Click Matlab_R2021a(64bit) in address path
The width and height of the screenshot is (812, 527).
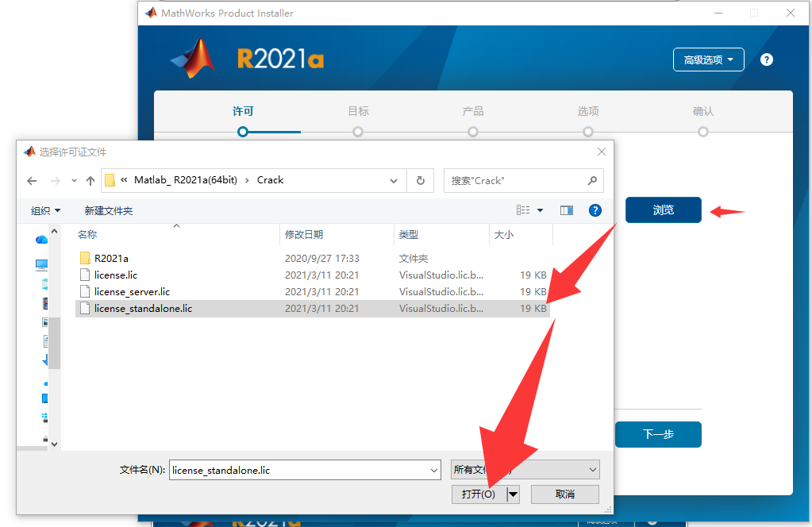pos(186,180)
